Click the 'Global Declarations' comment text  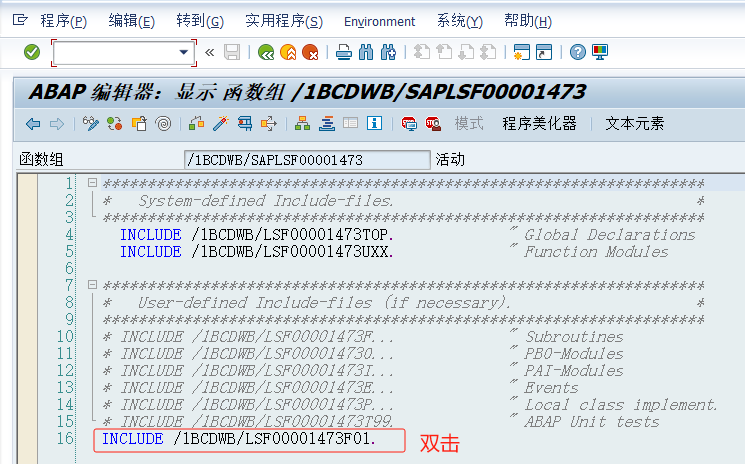coord(610,235)
